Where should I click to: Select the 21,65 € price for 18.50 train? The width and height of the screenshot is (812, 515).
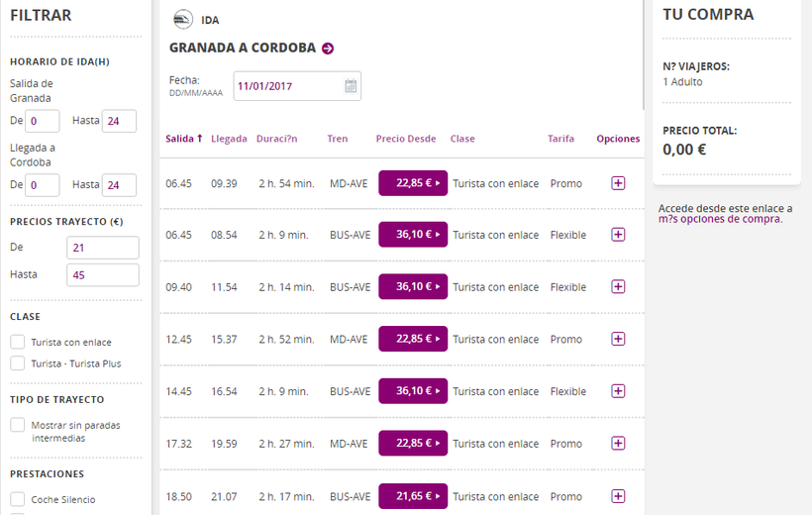click(412, 496)
